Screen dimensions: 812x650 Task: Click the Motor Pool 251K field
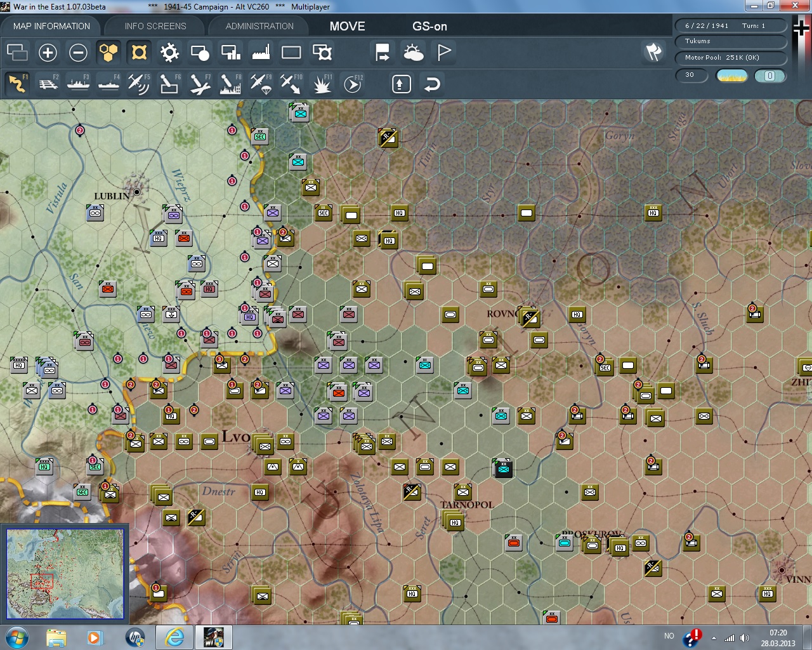pyautogui.click(x=731, y=58)
